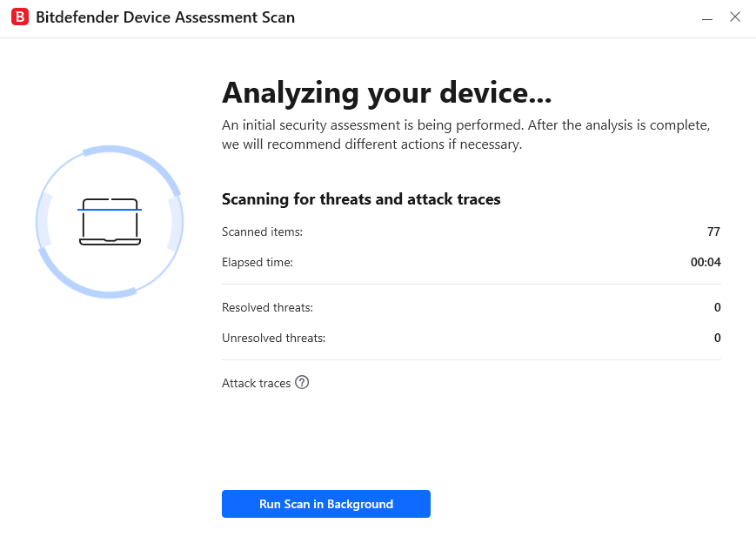Screen dimensions: 756x550
Task: Open the Attack traces help icon
Action: pyautogui.click(x=302, y=383)
